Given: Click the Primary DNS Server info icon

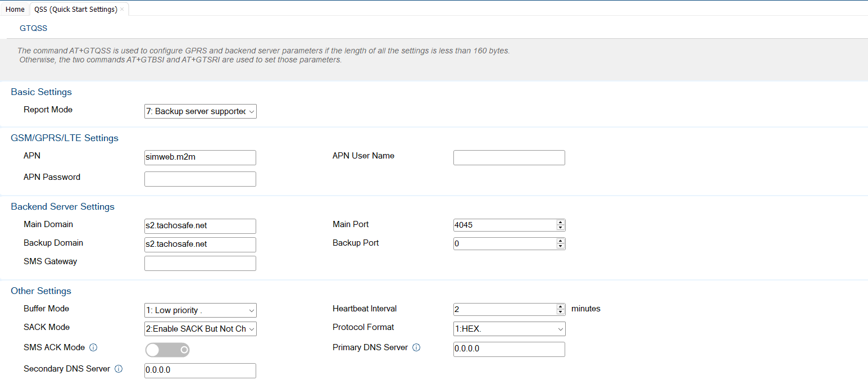Looking at the screenshot, I should (x=416, y=347).
